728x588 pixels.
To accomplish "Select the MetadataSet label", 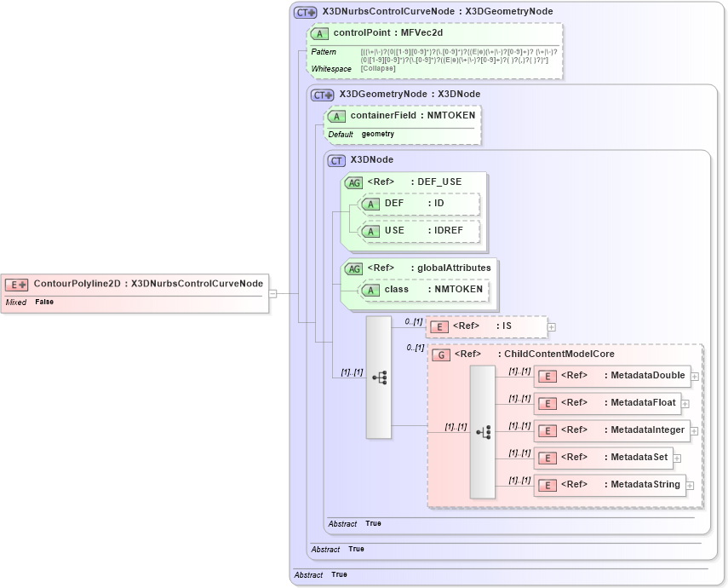I will tap(614, 457).
